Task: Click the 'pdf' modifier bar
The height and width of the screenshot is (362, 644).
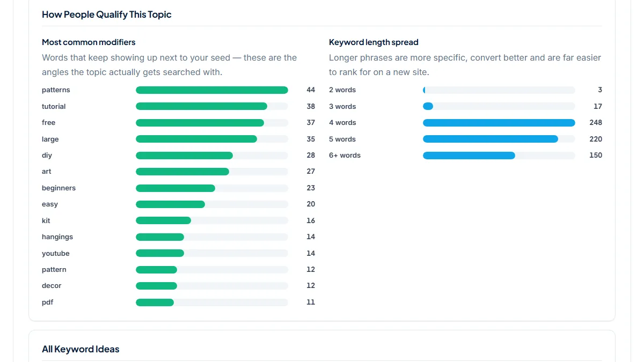Action: click(212, 302)
